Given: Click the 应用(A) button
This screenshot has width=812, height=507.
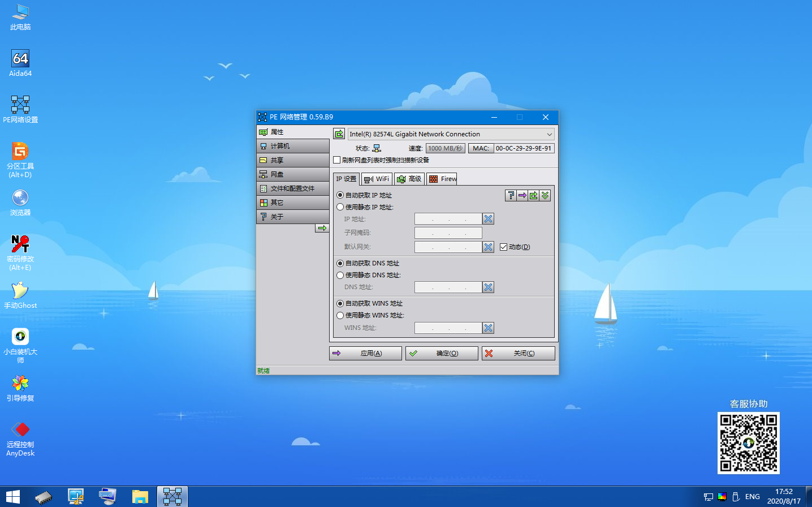Looking at the screenshot, I should click(365, 353).
